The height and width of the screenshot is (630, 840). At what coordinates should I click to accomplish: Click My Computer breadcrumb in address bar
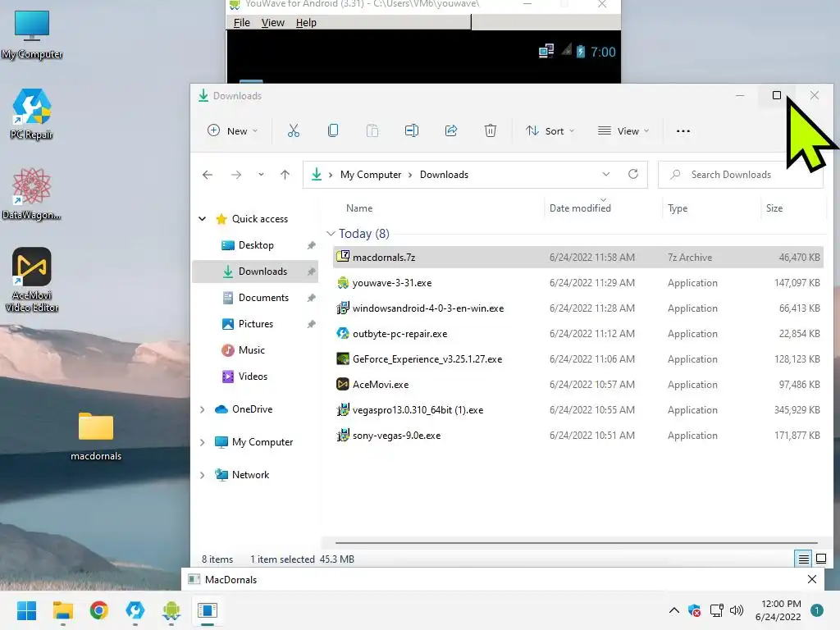[x=371, y=175]
